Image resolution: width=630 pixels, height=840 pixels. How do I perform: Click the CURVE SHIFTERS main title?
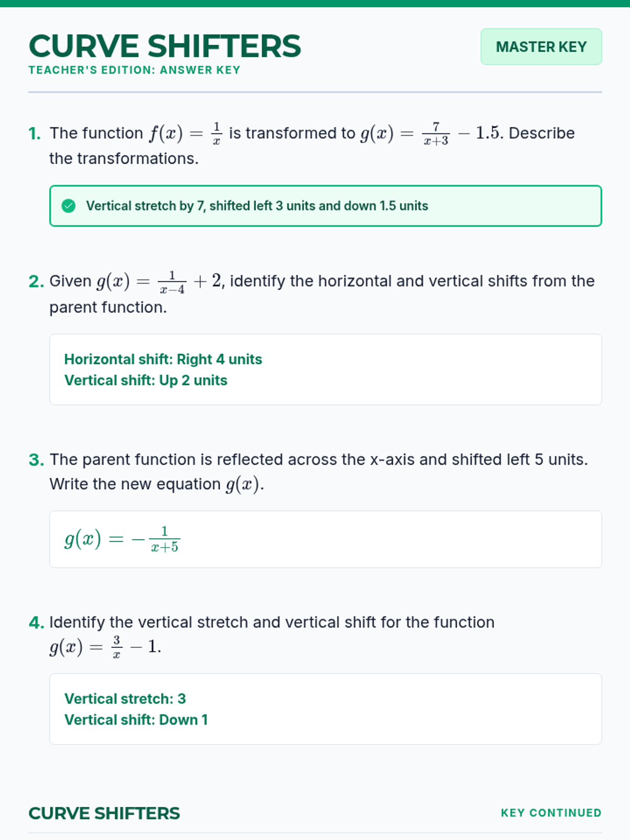tap(165, 46)
